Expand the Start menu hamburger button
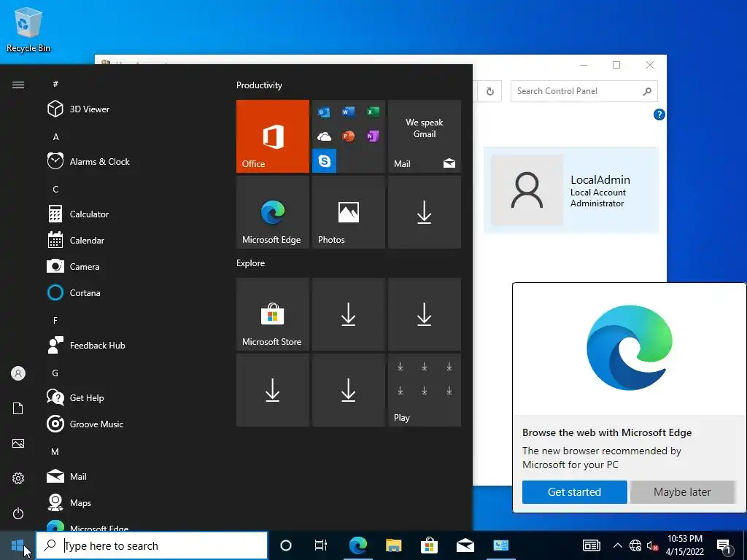This screenshot has height=560, width=747. click(x=18, y=85)
